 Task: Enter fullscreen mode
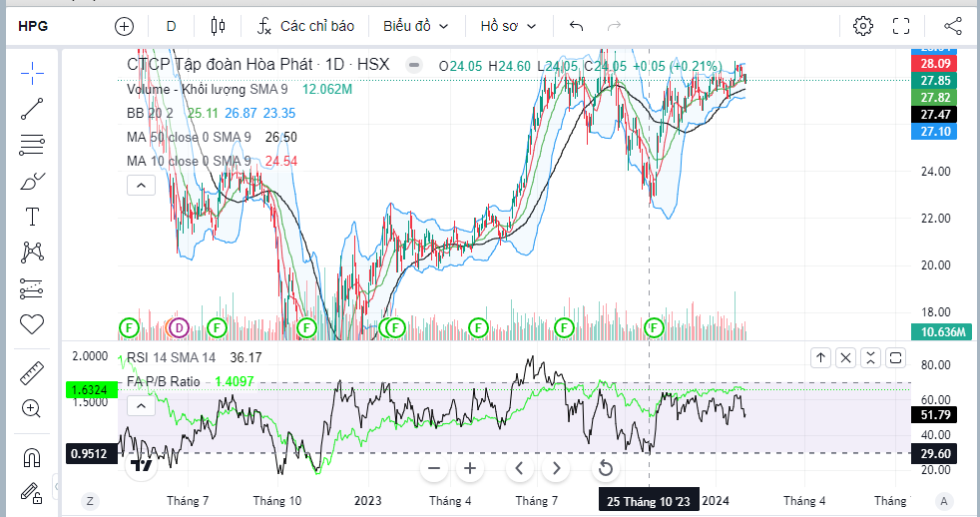point(900,26)
